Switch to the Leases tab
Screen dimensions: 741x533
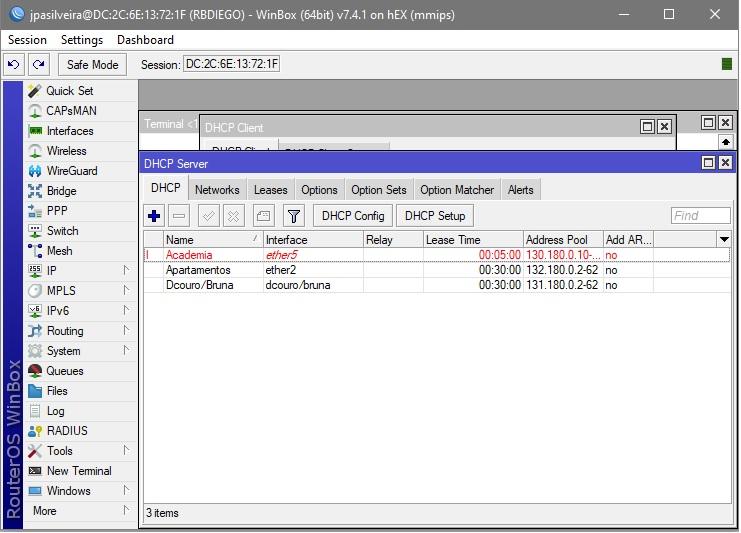(270, 190)
